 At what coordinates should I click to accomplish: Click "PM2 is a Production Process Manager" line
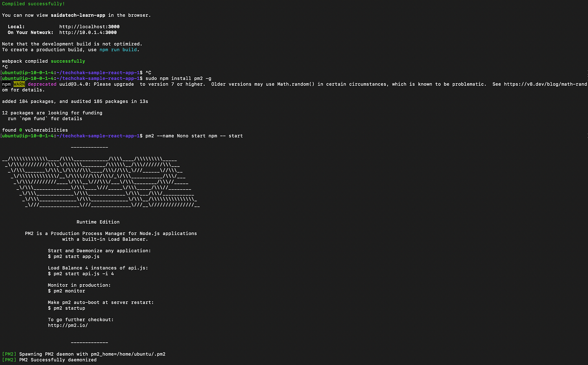tap(111, 233)
